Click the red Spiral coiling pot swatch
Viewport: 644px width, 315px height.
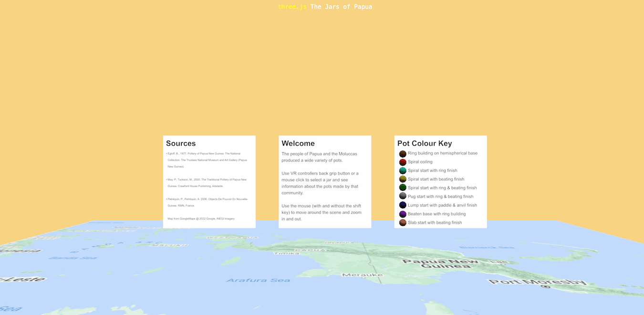click(403, 162)
